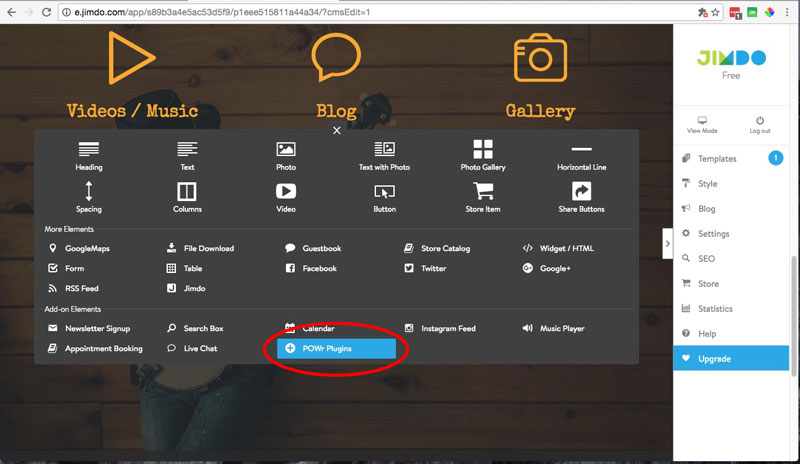Insert a Guestbook element
This screenshot has width=800, height=464.
coord(313,248)
